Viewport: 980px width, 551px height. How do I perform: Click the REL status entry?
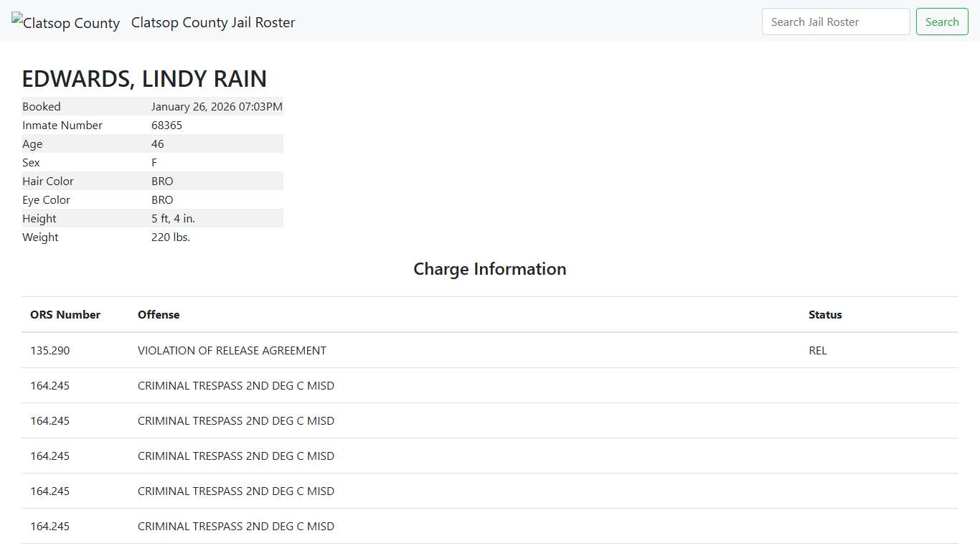click(817, 350)
